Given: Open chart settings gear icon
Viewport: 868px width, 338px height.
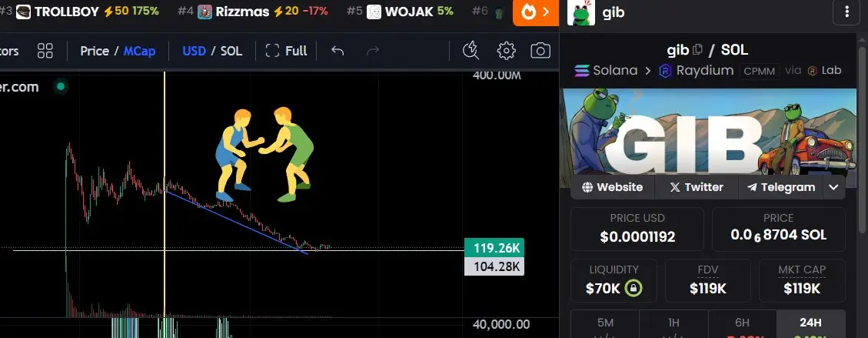Looking at the screenshot, I should [x=506, y=51].
